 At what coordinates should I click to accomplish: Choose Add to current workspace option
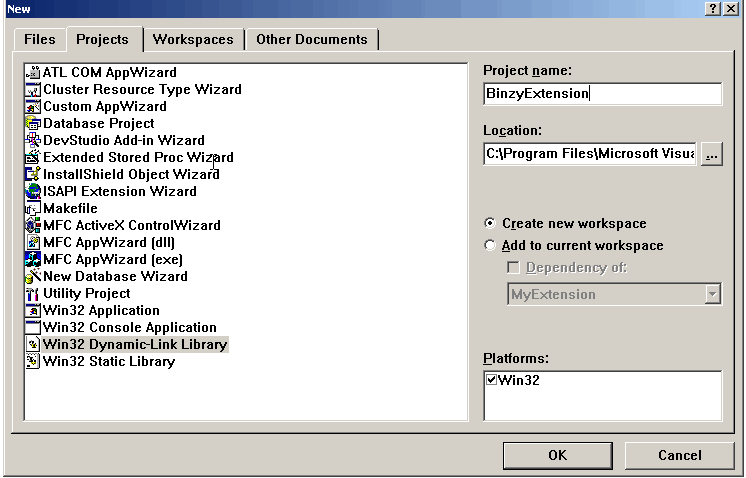(490, 246)
